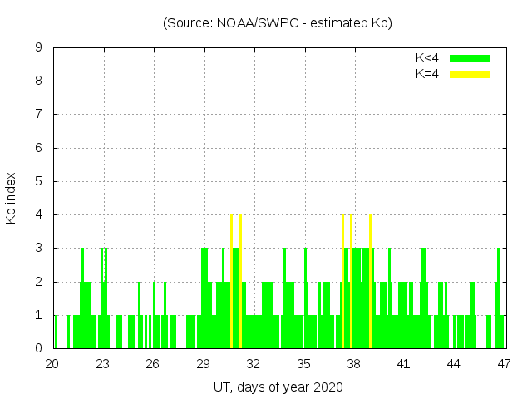Click y-axis tick label 6
This screenshot has height=399, width=532.
[39, 148]
